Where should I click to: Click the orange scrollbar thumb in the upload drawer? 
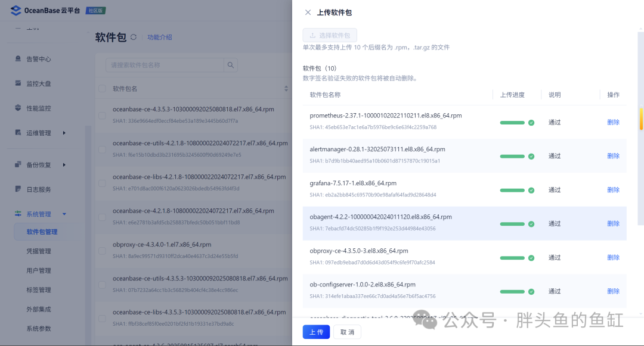pos(641,119)
